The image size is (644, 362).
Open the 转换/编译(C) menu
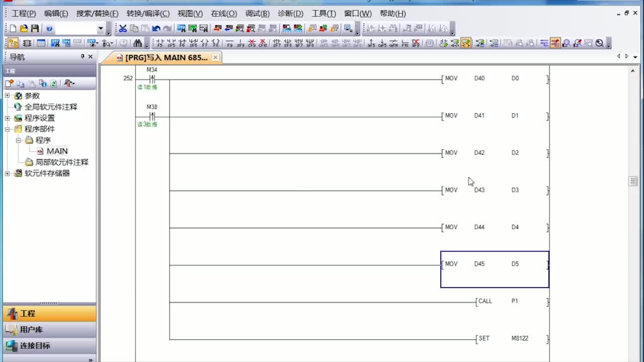pyautogui.click(x=148, y=14)
